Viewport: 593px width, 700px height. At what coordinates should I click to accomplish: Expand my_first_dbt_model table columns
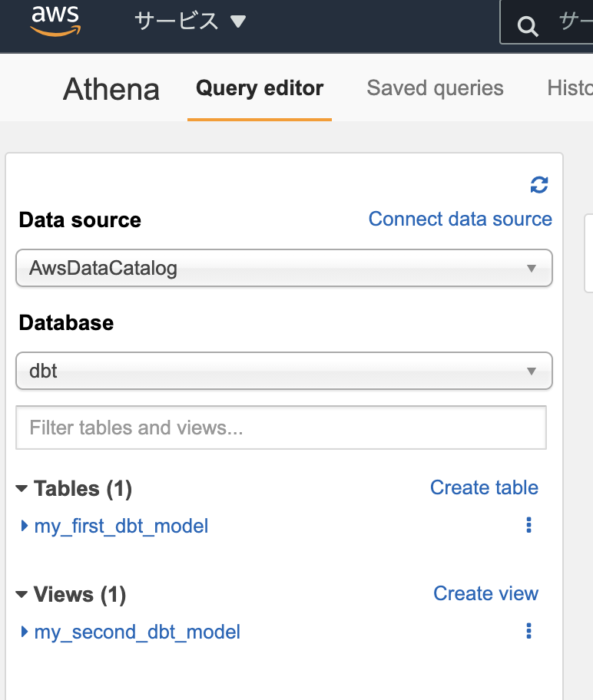click(25, 526)
